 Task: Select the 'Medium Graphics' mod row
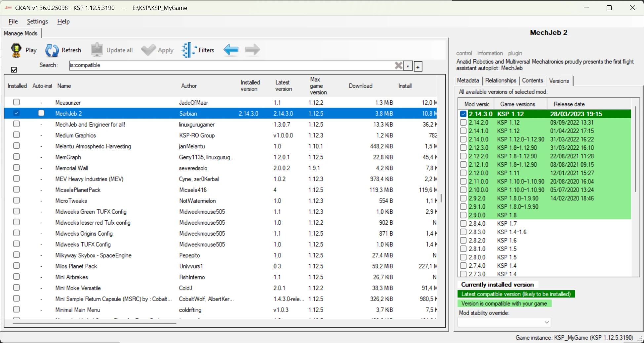220,135
